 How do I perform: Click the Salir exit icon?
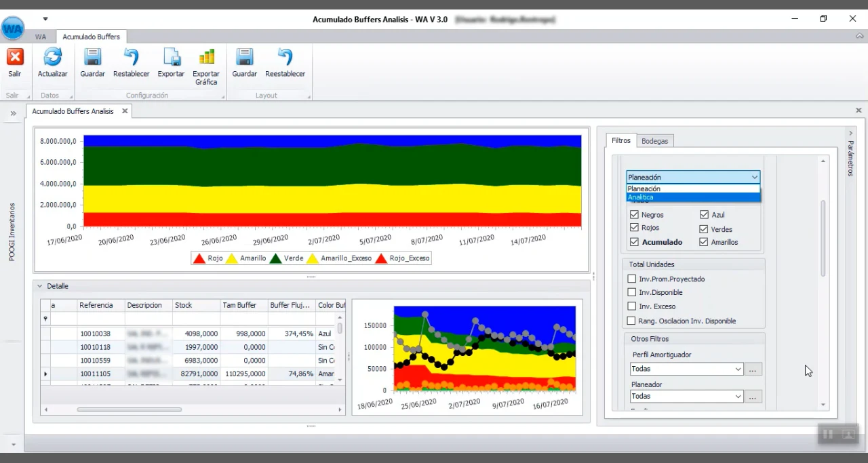point(15,57)
